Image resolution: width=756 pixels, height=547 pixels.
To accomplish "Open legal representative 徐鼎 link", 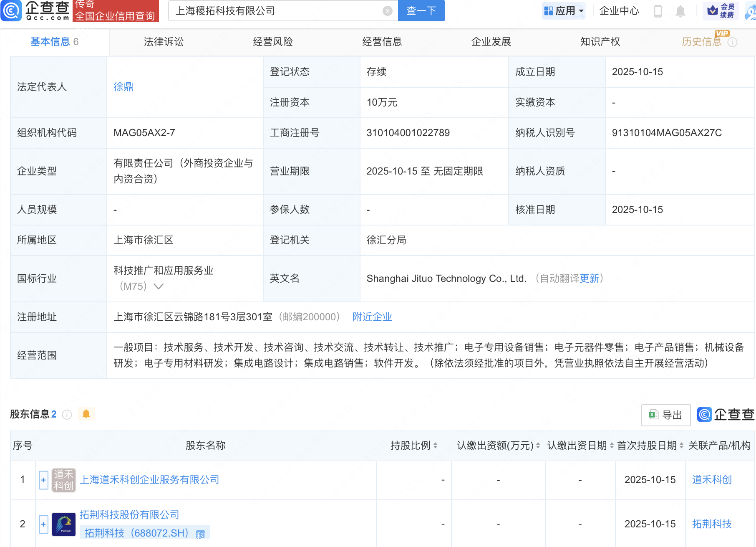I will point(123,87).
